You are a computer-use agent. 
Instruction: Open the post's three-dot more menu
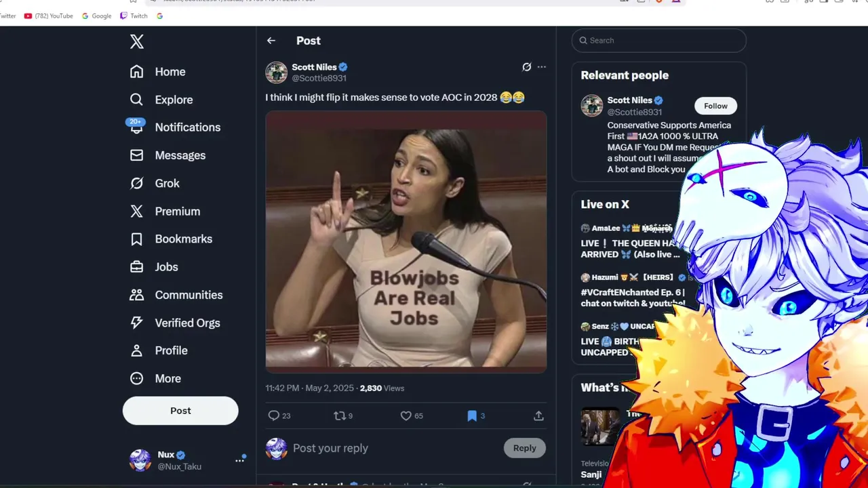(x=541, y=67)
